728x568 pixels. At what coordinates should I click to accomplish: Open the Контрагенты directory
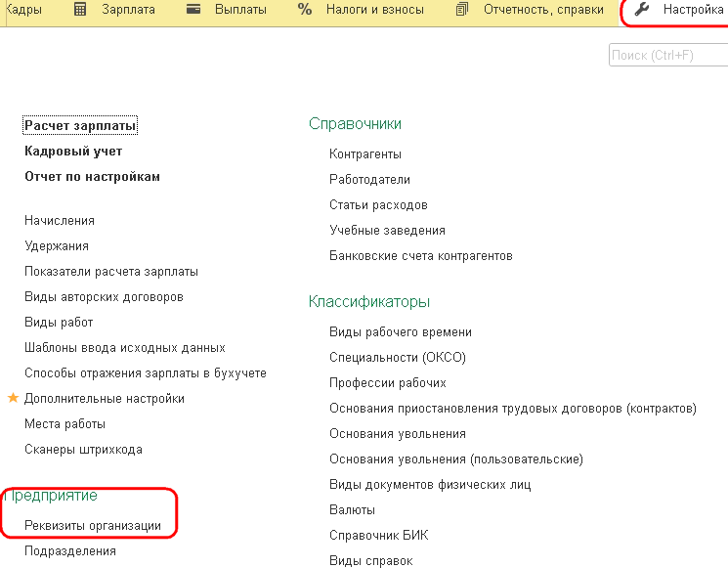click(x=365, y=154)
